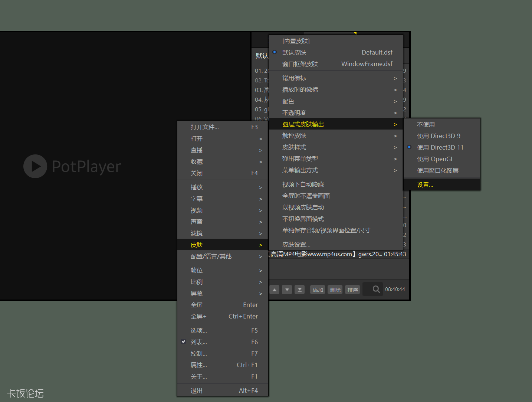
Task: Toggle 不切换界面模式 option
Action: tap(336, 219)
